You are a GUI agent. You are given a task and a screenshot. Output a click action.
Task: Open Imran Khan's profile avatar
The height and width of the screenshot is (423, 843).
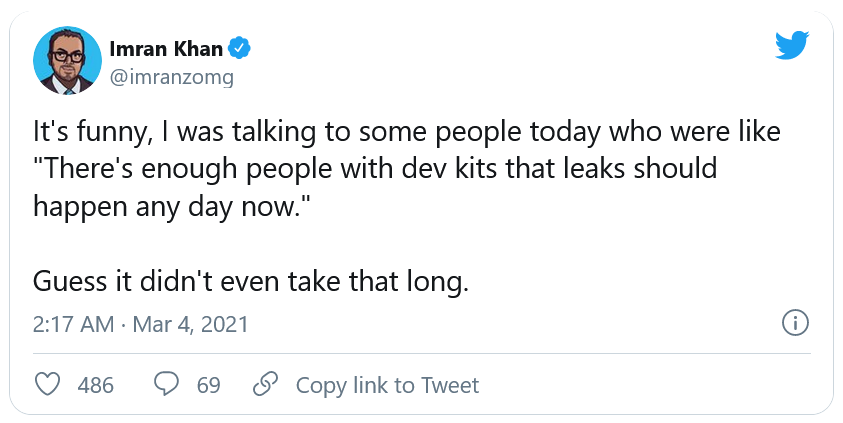pyautogui.click(x=68, y=61)
